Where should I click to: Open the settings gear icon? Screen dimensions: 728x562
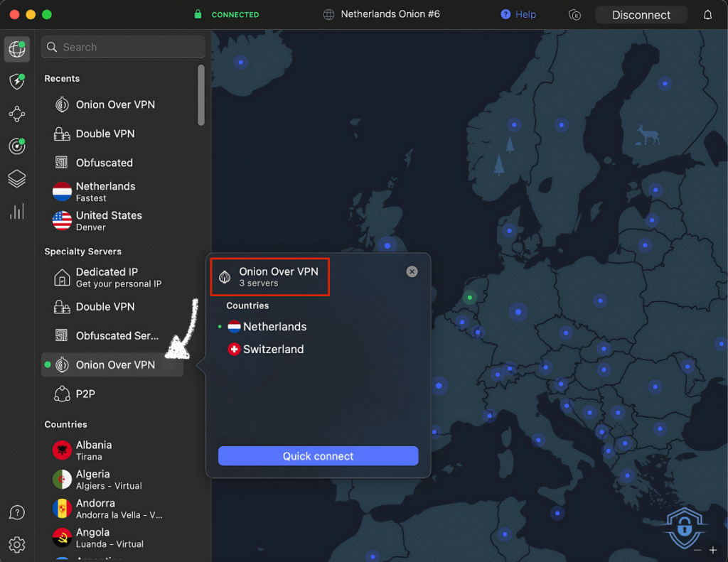click(17, 544)
